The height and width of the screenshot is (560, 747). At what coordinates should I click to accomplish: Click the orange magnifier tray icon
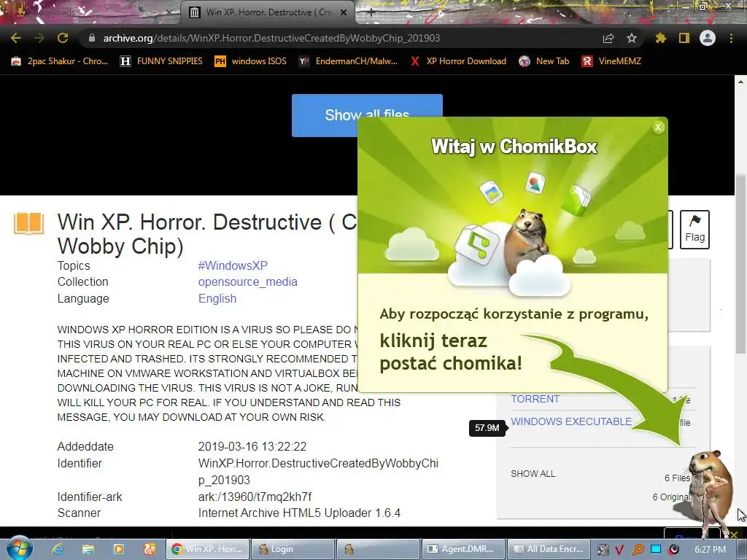[638, 550]
